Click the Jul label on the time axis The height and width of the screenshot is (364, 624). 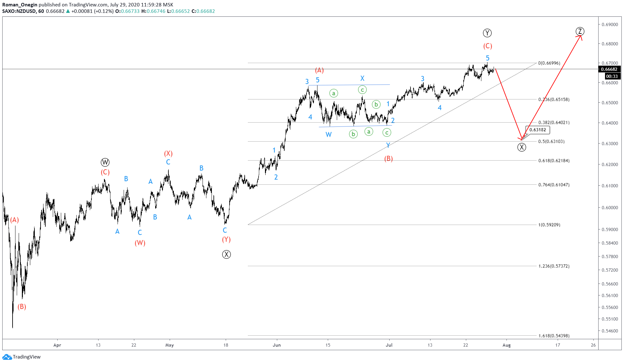point(389,345)
